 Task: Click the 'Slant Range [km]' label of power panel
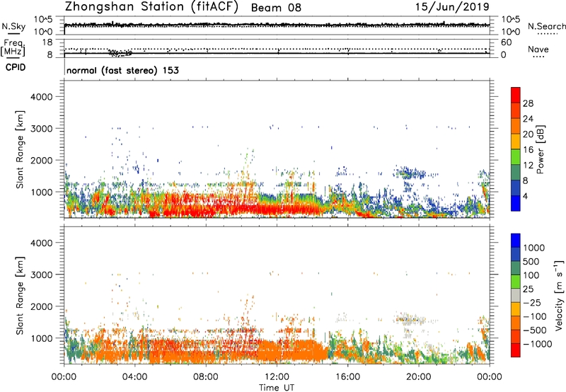point(20,149)
